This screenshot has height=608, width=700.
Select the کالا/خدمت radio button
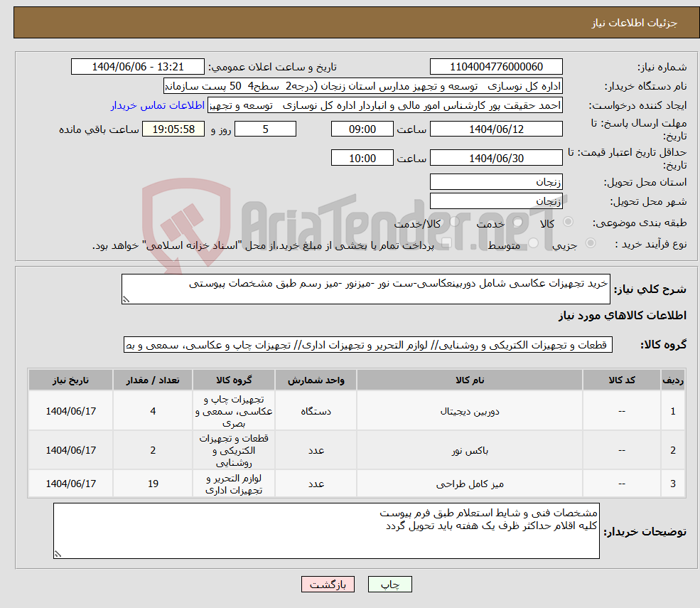point(453,223)
